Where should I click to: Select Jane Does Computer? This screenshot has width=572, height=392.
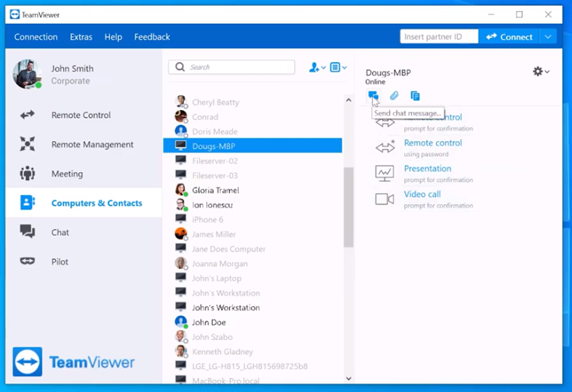[253, 249]
